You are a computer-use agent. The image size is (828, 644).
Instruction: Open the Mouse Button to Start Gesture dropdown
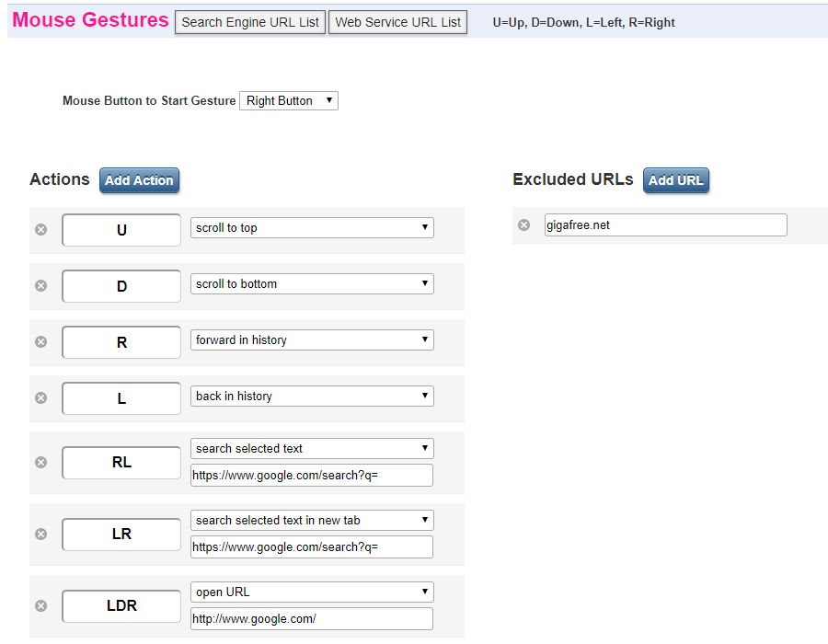click(x=289, y=101)
